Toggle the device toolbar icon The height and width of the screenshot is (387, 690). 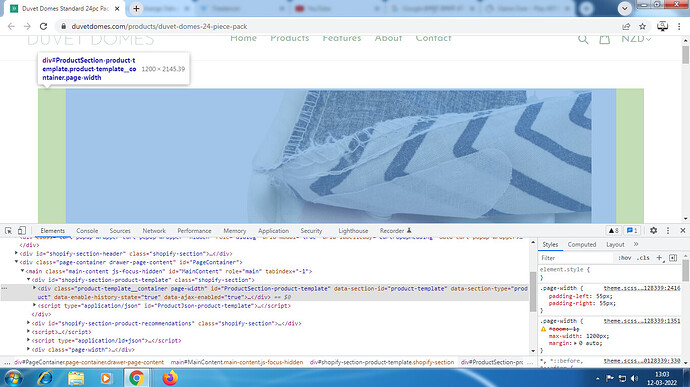tap(22, 230)
